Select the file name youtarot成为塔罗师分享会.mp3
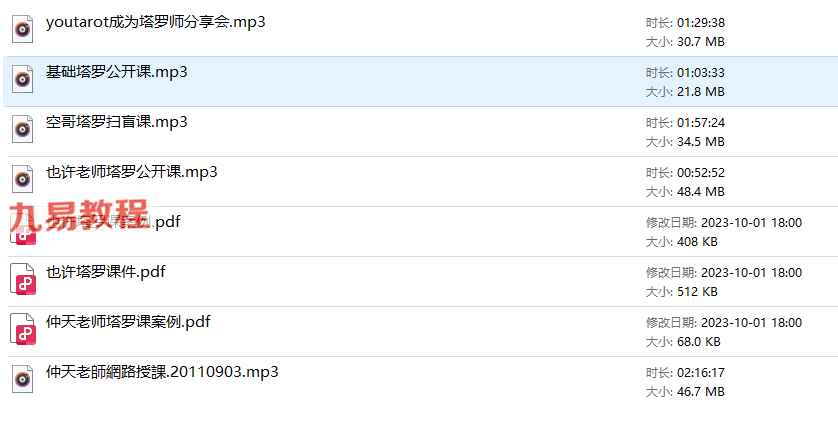Viewport: 838px width, 430px height. (156, 22)
